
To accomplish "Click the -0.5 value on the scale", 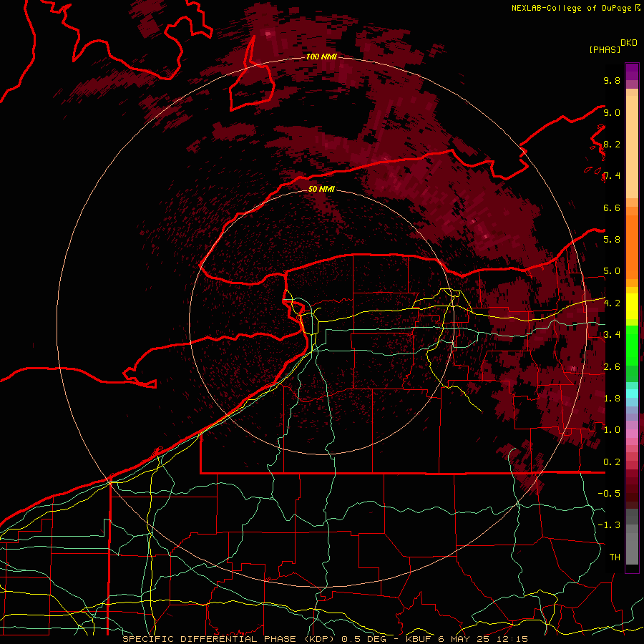I will coord(609,493).
